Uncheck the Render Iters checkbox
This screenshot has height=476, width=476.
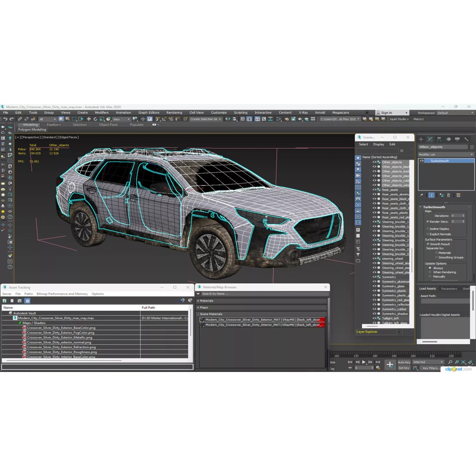[428, 222]
